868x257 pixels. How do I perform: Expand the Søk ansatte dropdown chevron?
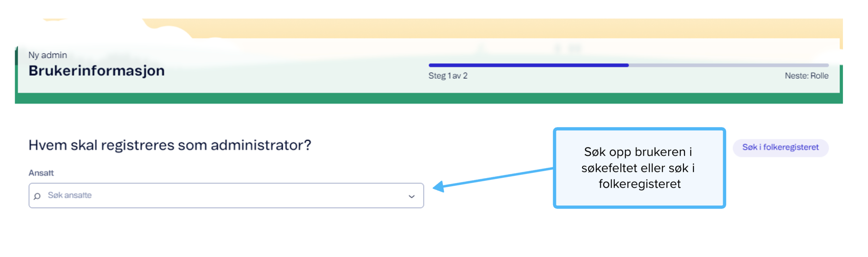tap(411, 196)
